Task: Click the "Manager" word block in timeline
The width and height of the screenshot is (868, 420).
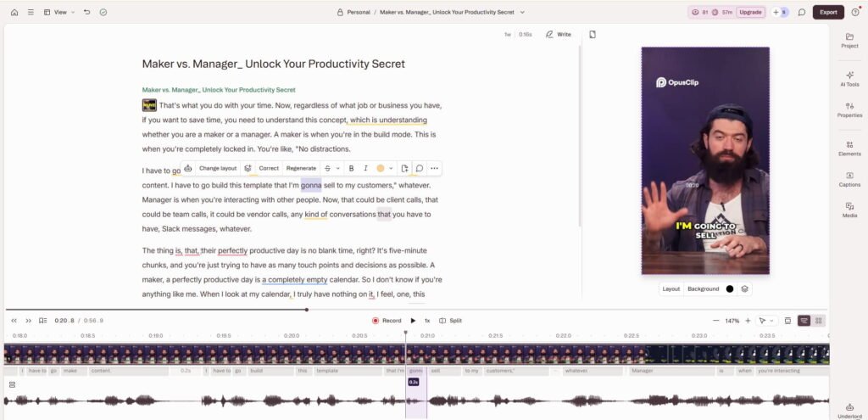Action: [671, 371]
